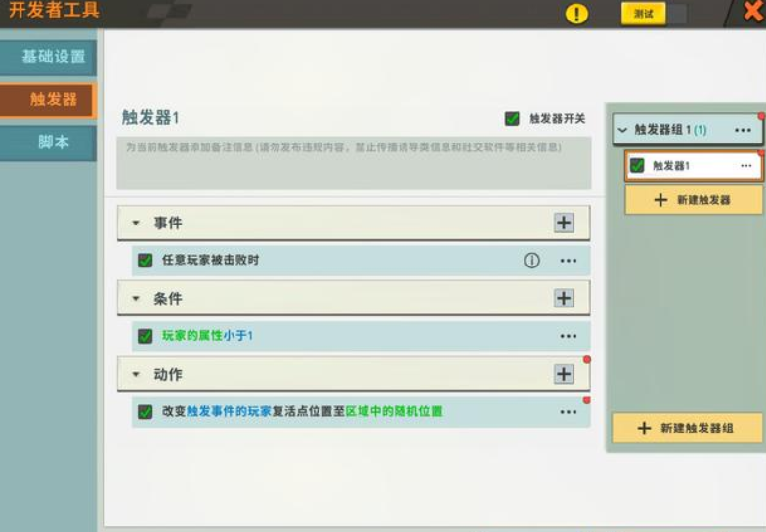The image size is (766, 532).
Task: Open more options for the 改变触发事件的玩家 action row
Action: coord(569,412)
